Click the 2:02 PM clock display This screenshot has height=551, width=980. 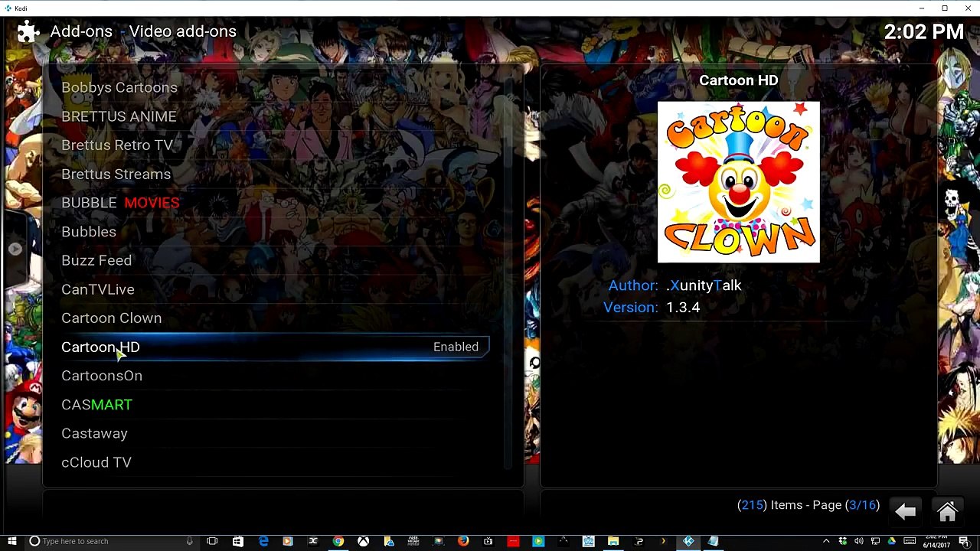click(x=923, y=31)
